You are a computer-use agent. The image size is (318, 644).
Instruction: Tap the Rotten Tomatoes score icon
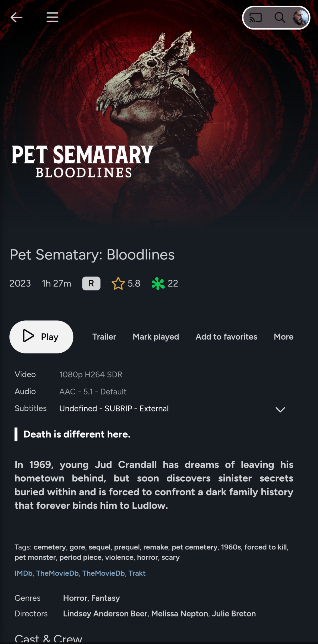[158, 283]
